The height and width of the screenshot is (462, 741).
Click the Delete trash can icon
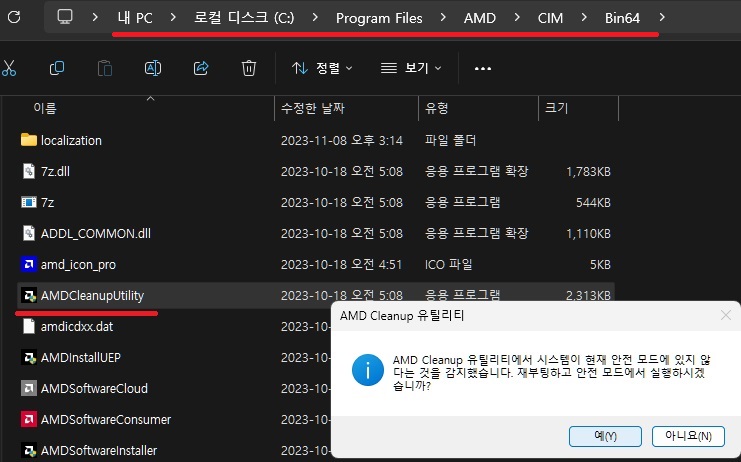pyautogui.click(x=249, y=68)
